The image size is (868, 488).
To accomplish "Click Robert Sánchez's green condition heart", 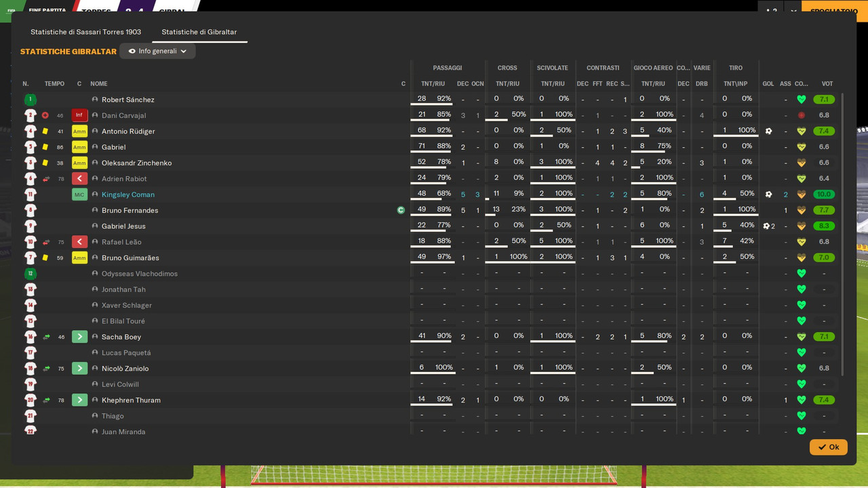I will pos(802,100).
